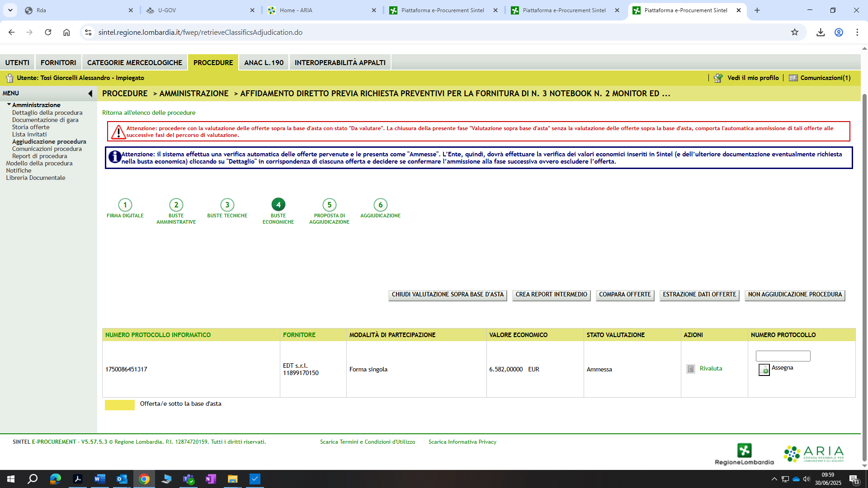The width and height of the screenshot is (868, 488).
Task: Click the Rivaluta document icon
Action: tap(690, 369)
